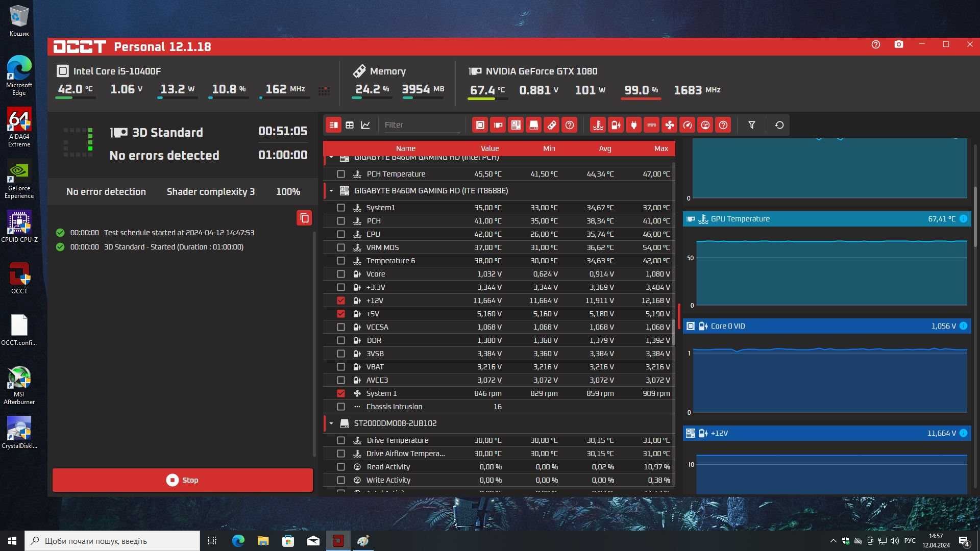Sort table by Name column
The width and height of the screenshot is (980, 551).
point(406,148)
